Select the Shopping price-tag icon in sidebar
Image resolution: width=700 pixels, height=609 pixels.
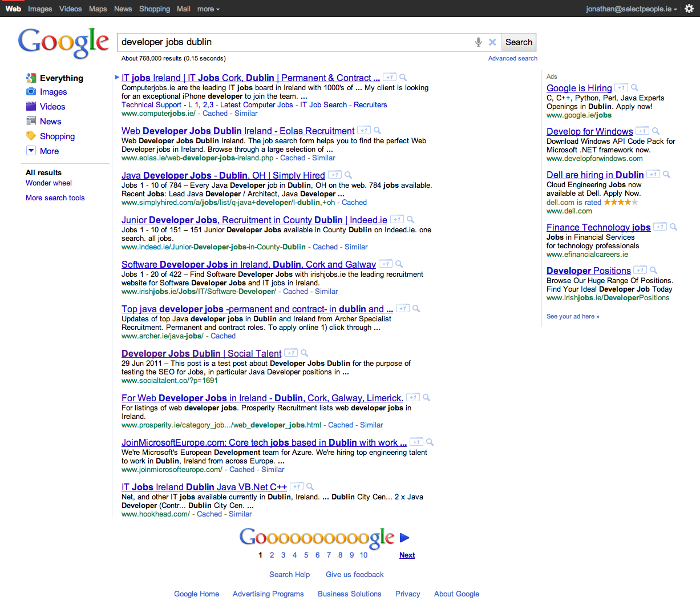click(x=31, y=136)
